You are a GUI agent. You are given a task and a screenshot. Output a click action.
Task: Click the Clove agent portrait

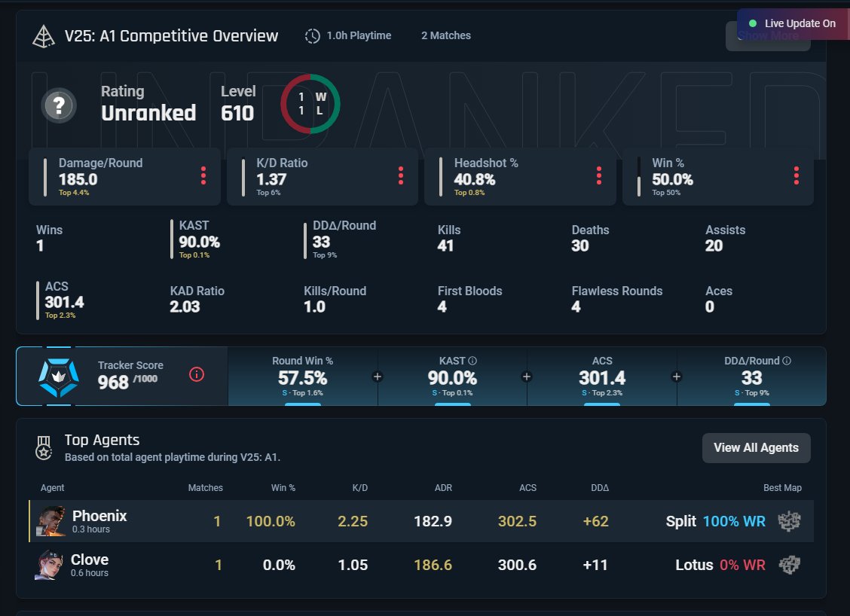pos(49,565)
